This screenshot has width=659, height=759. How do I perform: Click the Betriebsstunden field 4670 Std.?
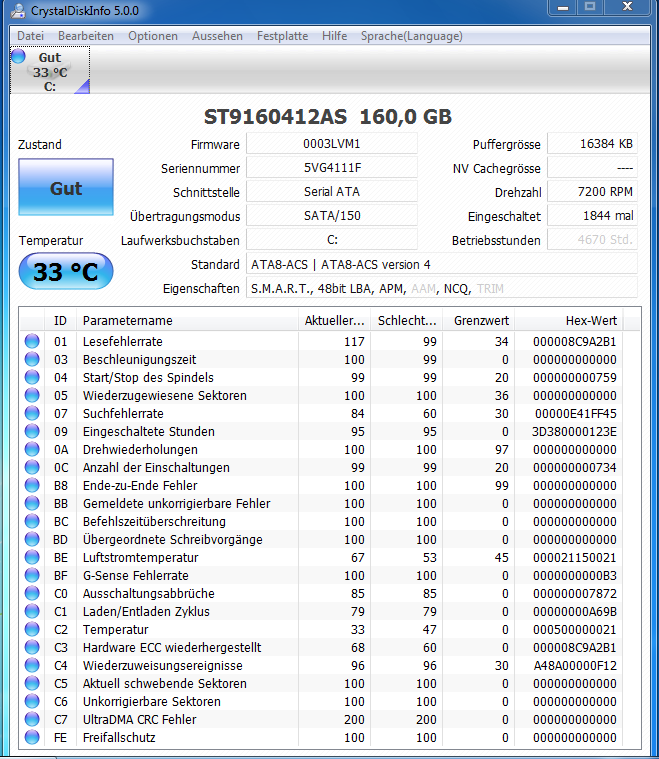click(x=592, y=240)
